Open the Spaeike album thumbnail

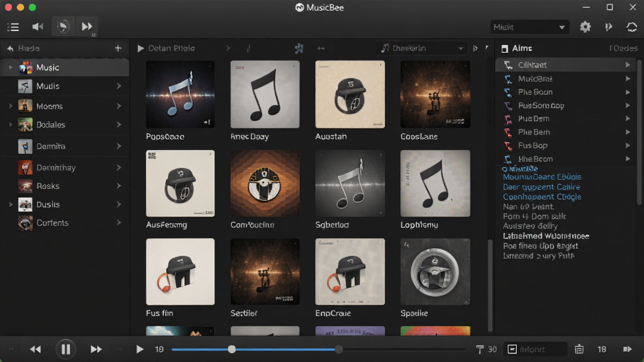point(435,271)
